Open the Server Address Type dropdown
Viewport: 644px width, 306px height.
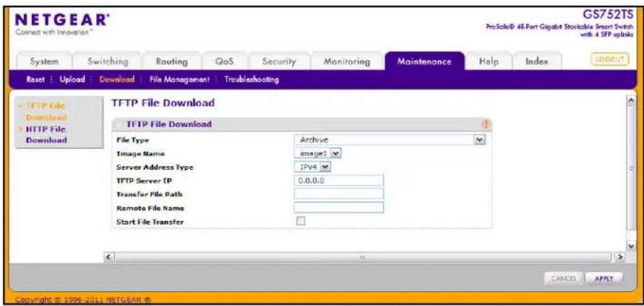coord(312,167)
